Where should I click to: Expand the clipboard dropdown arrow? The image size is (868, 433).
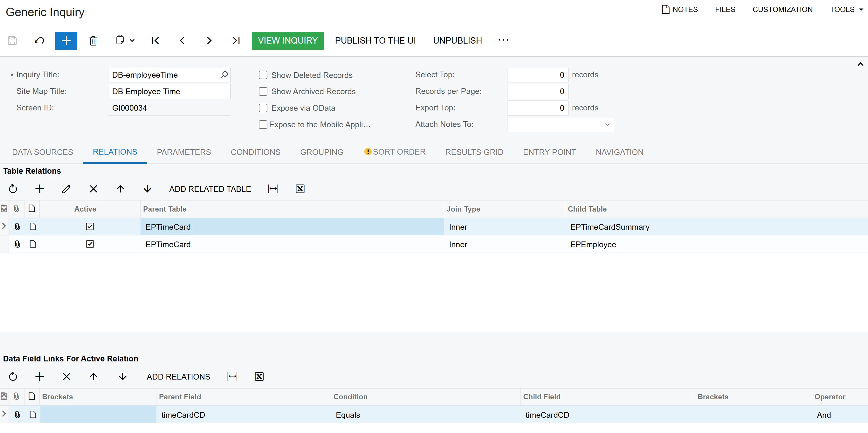click(132, 41)
